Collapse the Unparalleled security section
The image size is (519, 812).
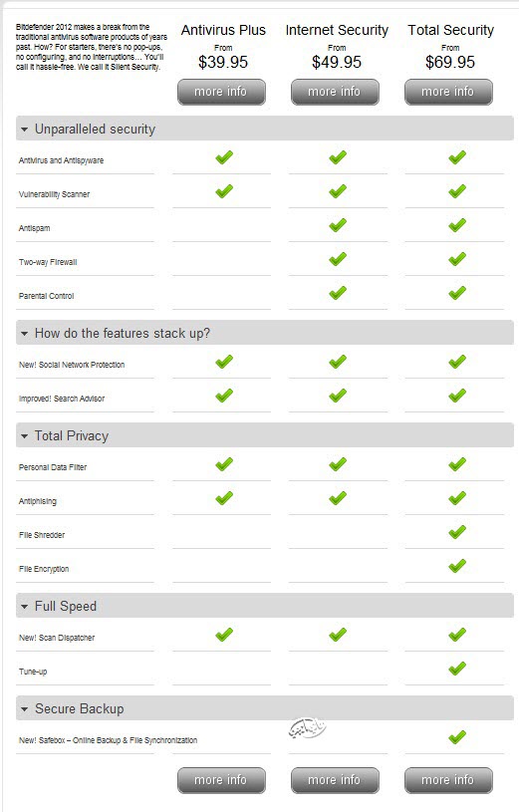tap(24, 130)
